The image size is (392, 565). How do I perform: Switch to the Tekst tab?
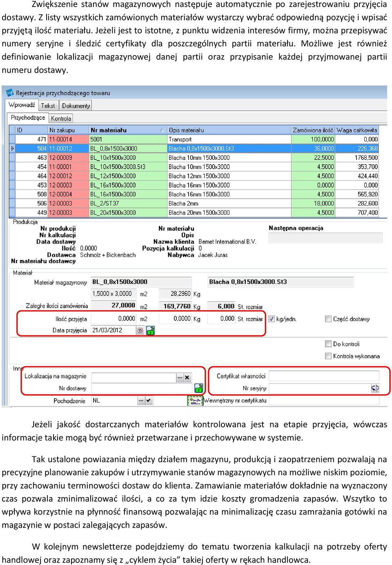pyautogui.click(x=48, y=106)
